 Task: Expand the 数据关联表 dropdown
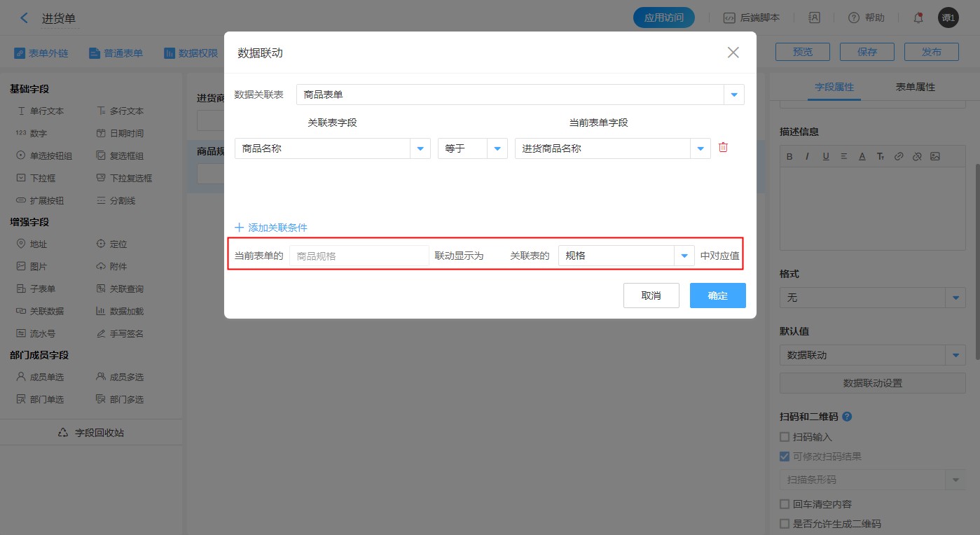[x=734, y=95]
